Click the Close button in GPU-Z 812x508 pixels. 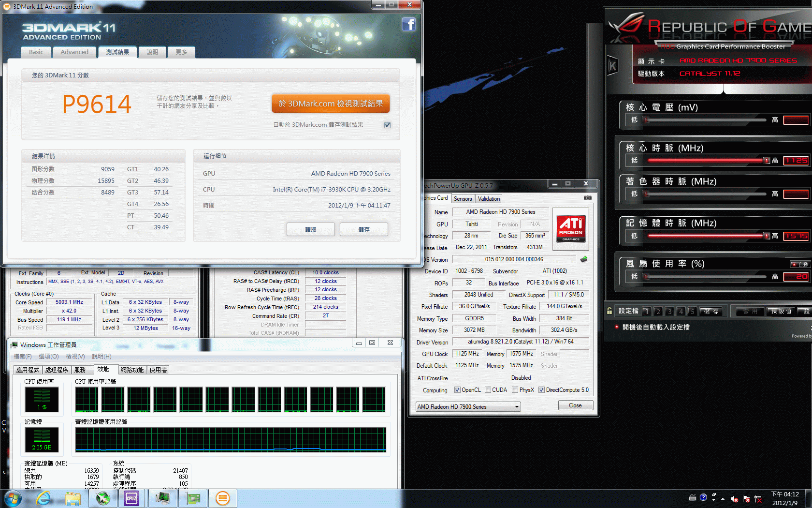tap(575, 405)
